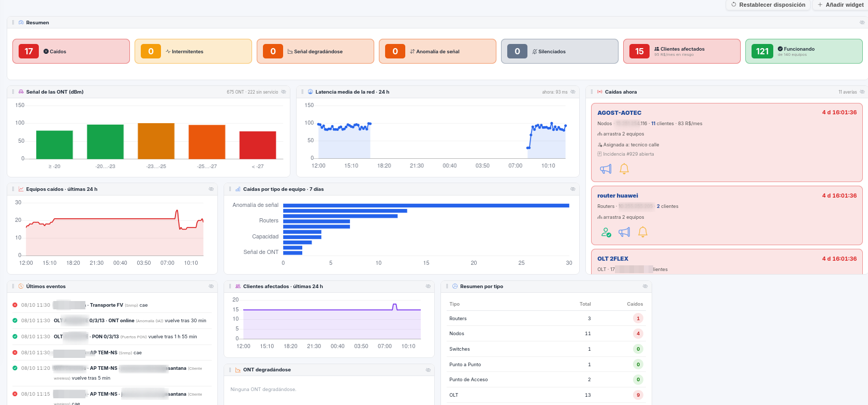Image resolution: width=868 pixels, height=405 pixels.
Task: Open the router huawei outage link
Action: [x=617, y=196]
